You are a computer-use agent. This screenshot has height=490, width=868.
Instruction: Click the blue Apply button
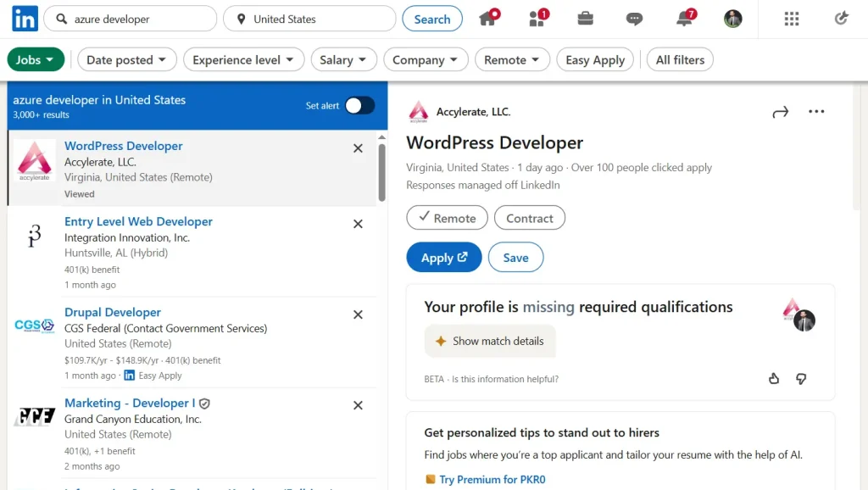click(444, 258)
